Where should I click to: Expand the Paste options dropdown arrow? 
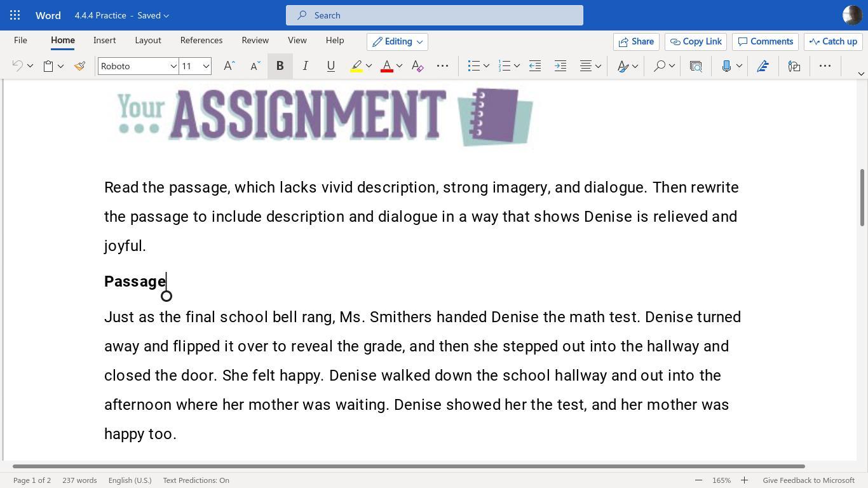pos(60,66)
